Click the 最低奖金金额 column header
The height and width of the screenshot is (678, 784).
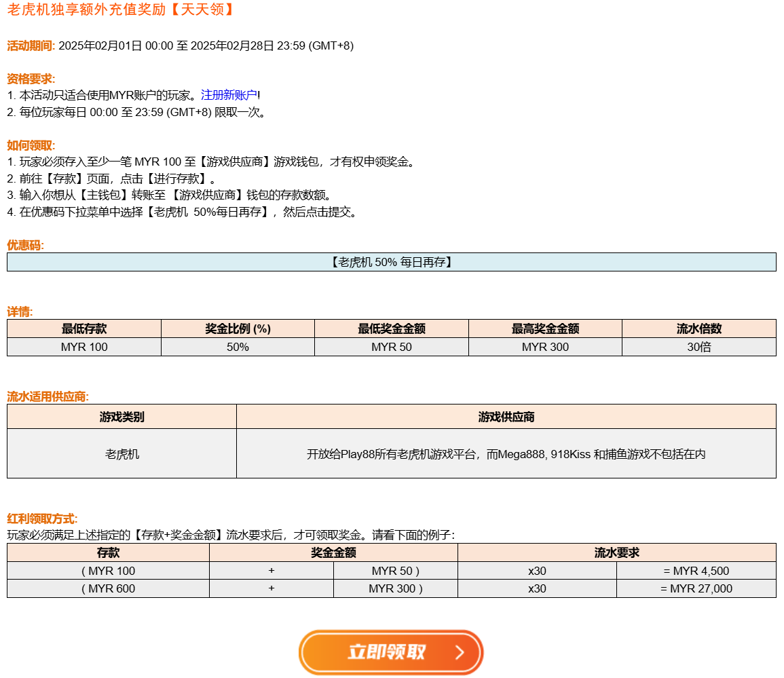[x=392, y=328]
